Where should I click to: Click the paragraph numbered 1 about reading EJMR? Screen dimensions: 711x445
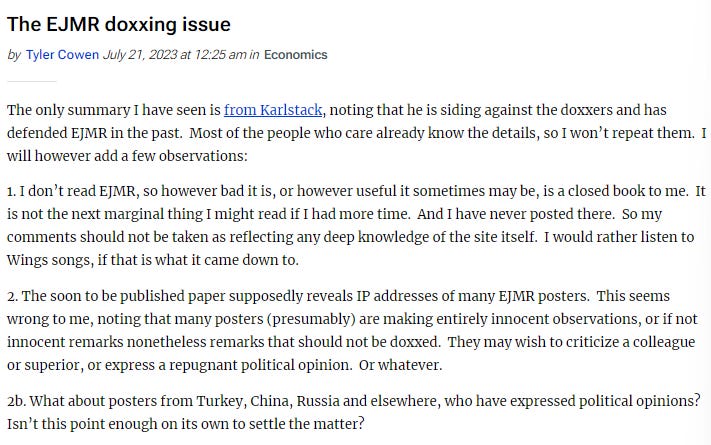[x=356, y=225]
